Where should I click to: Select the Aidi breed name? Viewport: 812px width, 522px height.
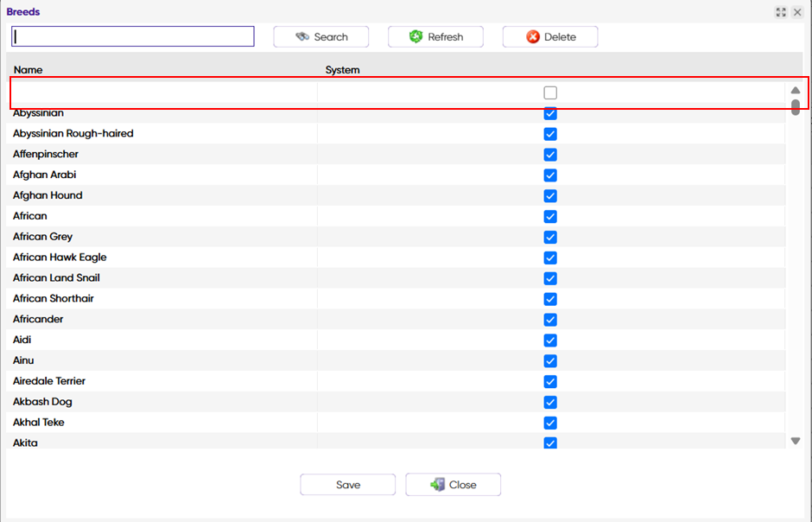pyautogui.click(x=22, y=340)
